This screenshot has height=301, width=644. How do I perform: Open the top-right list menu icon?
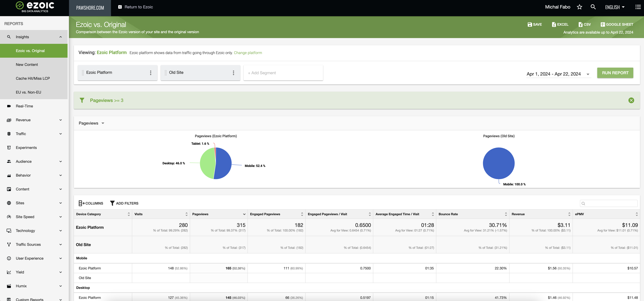pyautogui.click(x=638, y=7)
